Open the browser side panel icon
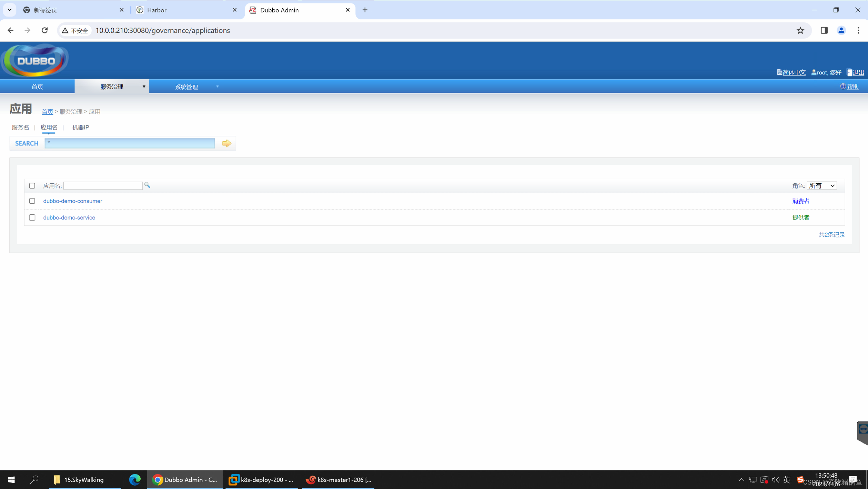The width and height of the screenshot is (868, 489). [824, 30]
